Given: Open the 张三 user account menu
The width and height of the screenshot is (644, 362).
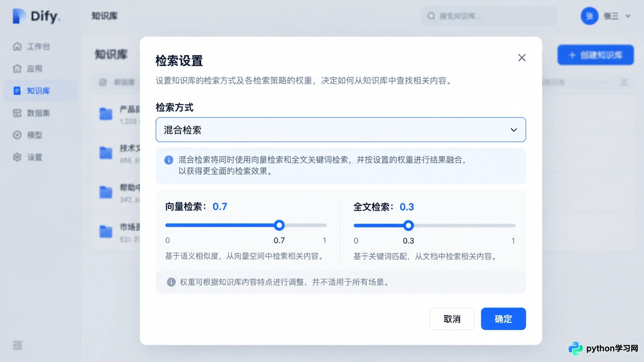Looking at the screenshot, I should pos(606,16).
